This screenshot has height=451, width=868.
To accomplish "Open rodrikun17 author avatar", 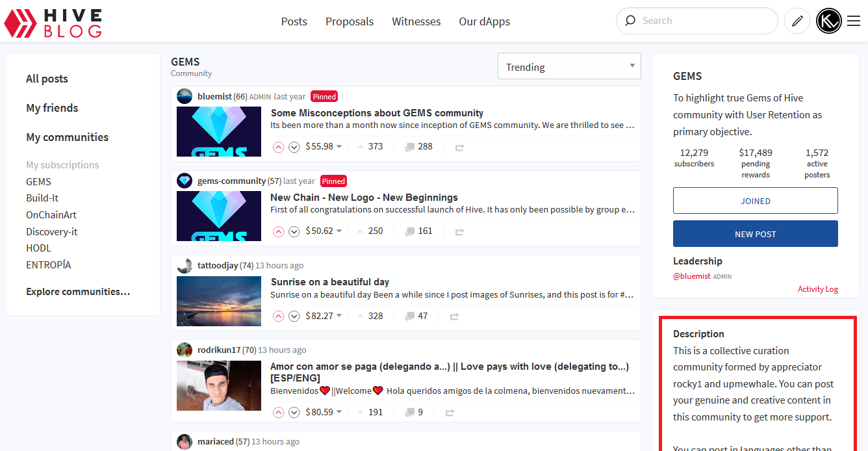I will pos(185,350).
